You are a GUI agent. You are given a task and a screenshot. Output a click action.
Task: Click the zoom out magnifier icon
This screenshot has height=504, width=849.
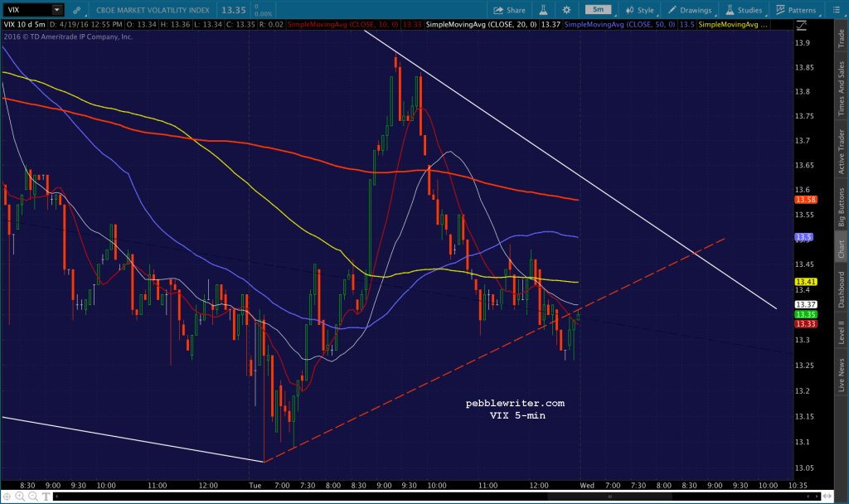(33, 496)
